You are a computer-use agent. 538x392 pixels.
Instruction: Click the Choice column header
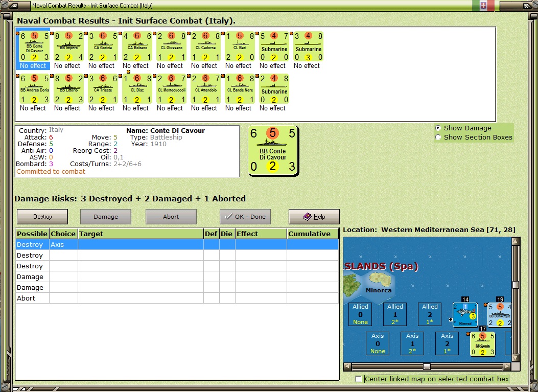[63, 234]
